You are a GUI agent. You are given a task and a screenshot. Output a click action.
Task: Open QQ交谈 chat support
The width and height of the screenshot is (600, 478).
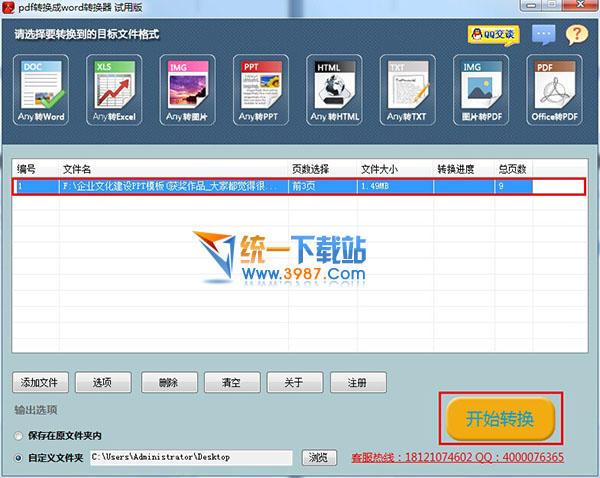(492, 35)
